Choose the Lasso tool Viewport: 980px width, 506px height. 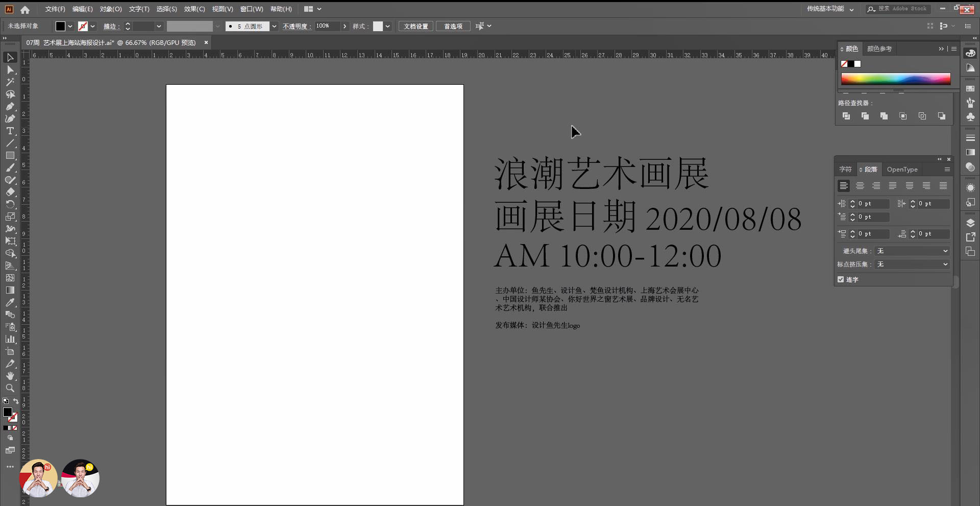click(10, 94)
